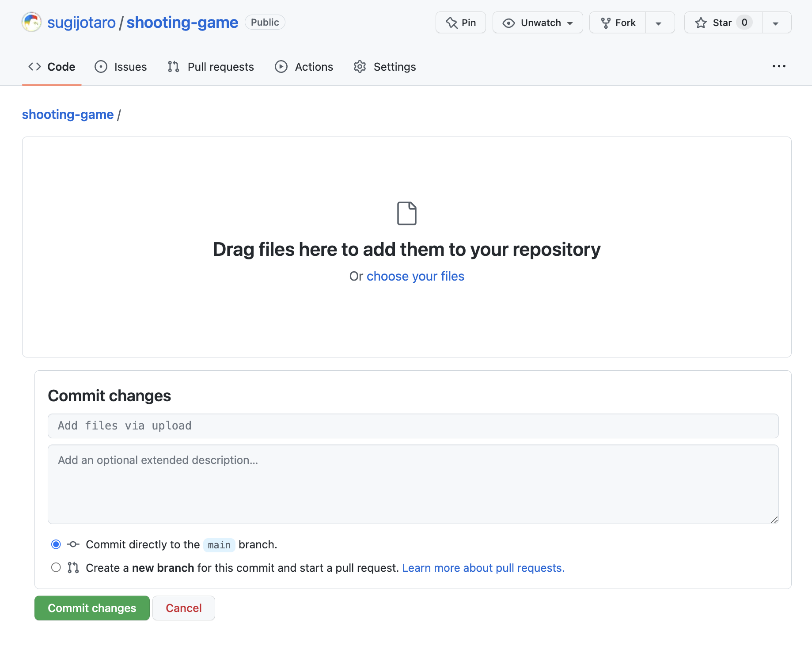Expand the Fork options dropdown arrow

pyautogui.click(x=659, y=23)
